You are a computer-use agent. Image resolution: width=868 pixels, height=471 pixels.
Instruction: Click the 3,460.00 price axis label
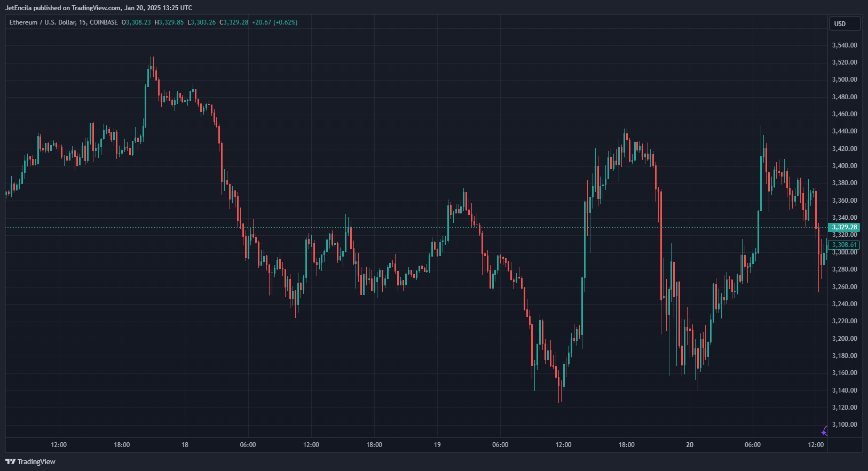[845, 114]
